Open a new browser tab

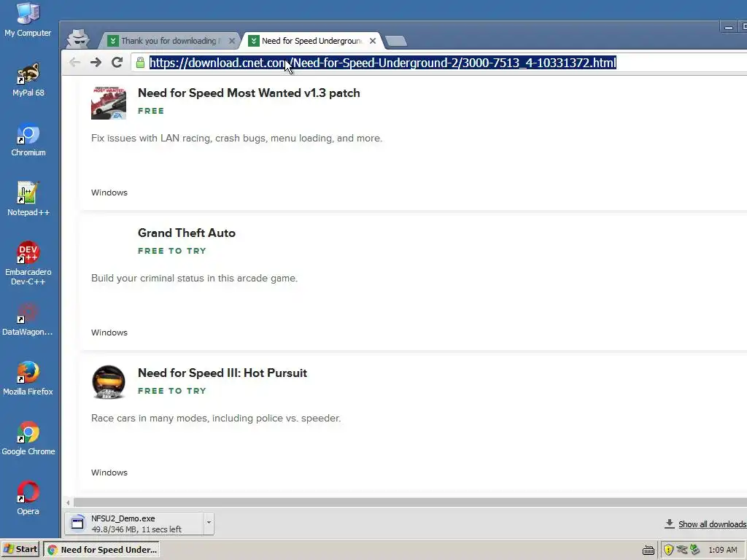(396, 42)
